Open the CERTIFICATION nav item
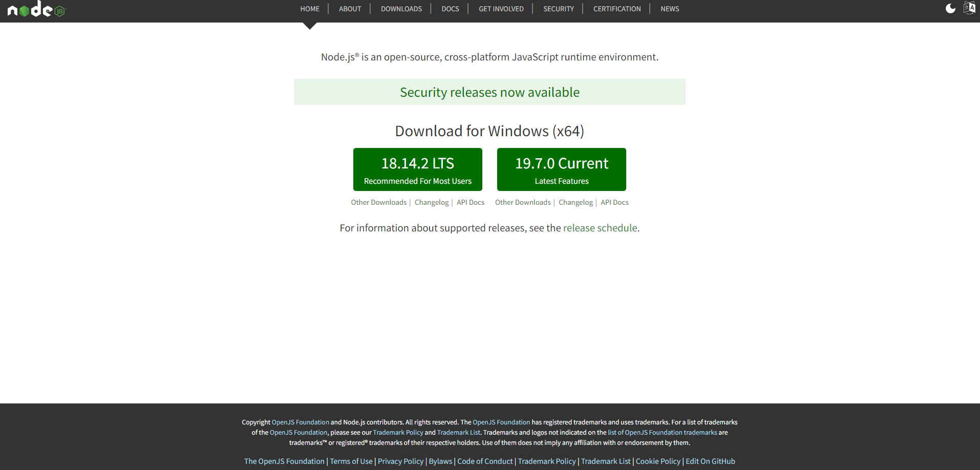The width and height of the screenshot is (980, 470). [x=617, y=9]
